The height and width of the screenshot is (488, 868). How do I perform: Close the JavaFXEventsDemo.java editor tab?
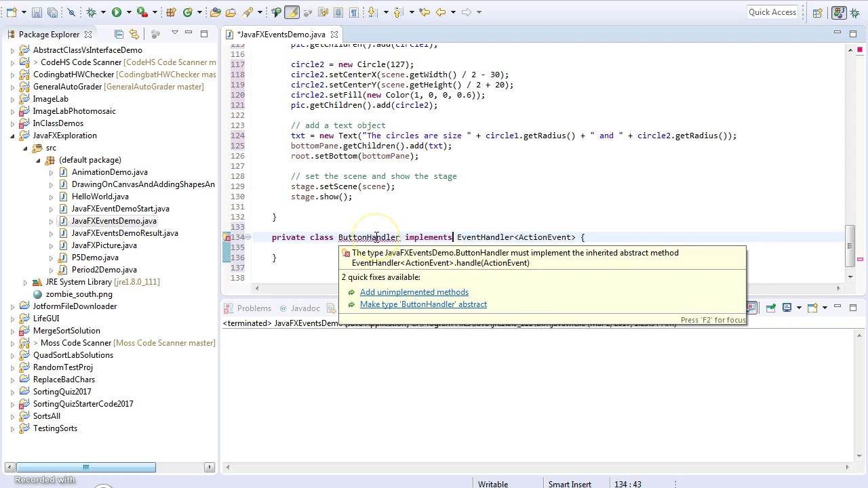pos(334,35)
